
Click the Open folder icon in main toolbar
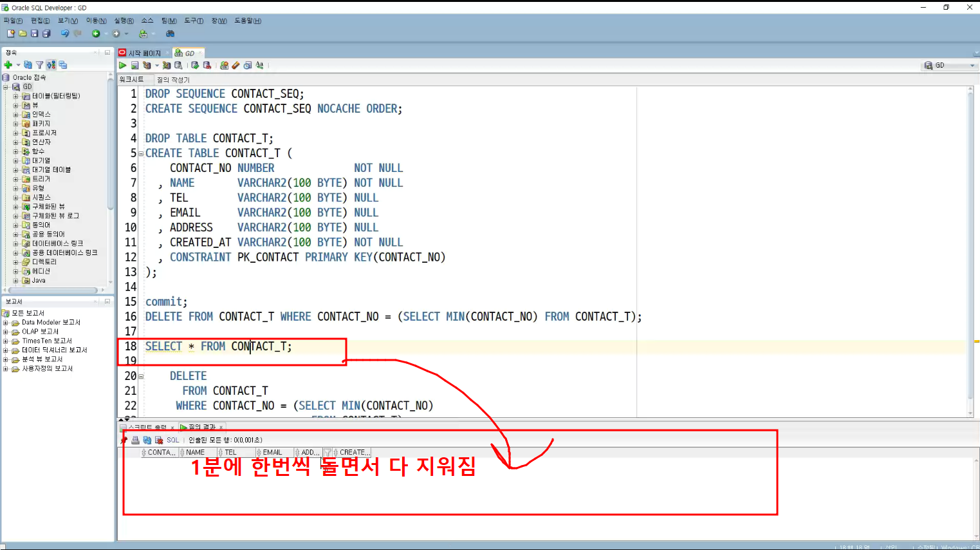(23, 33)
